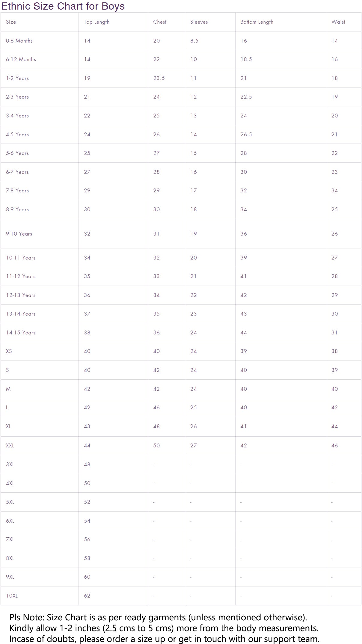362x644 pixels.
Task: Click the "Pls Note: Size Chart" footnote line
Action: pos(158,617)
